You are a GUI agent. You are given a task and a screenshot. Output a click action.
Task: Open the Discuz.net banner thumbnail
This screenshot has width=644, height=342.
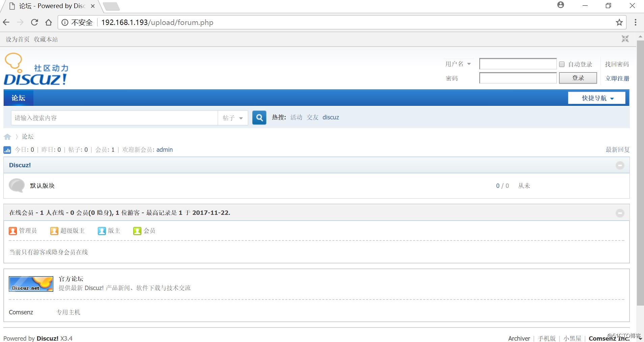click(31, 284)
